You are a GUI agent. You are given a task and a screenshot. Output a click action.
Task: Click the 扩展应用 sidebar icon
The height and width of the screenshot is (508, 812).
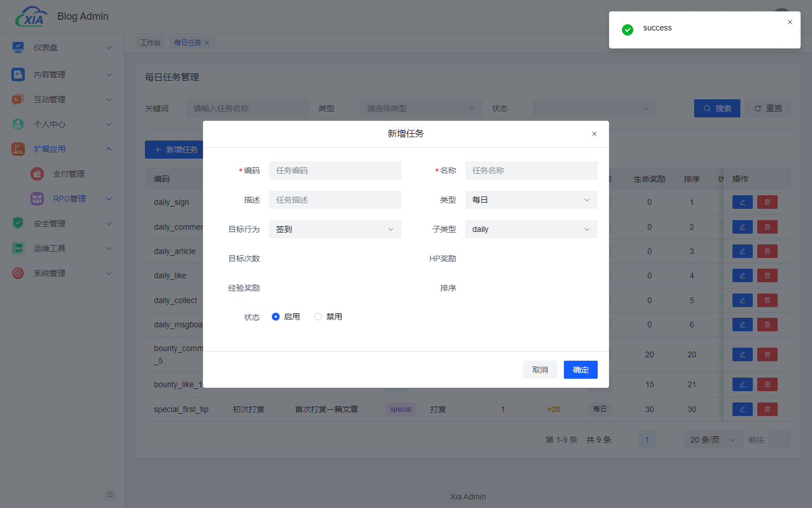tap(18, 149)
